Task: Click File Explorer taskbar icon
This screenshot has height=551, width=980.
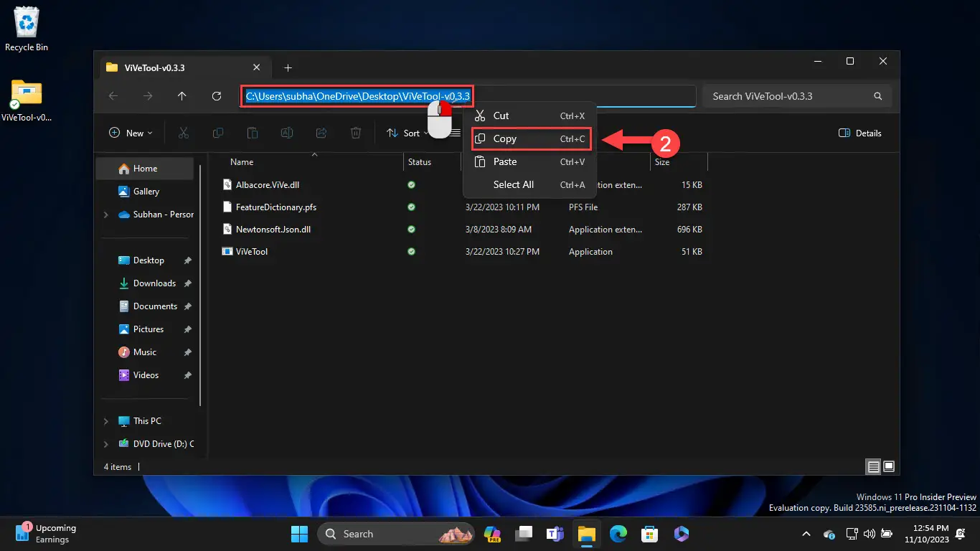Action: 587,534
